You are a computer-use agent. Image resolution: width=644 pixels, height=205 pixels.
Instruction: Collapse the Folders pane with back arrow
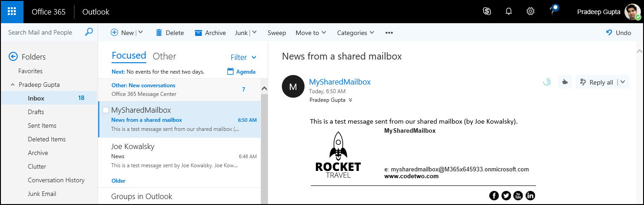[13, 57]
